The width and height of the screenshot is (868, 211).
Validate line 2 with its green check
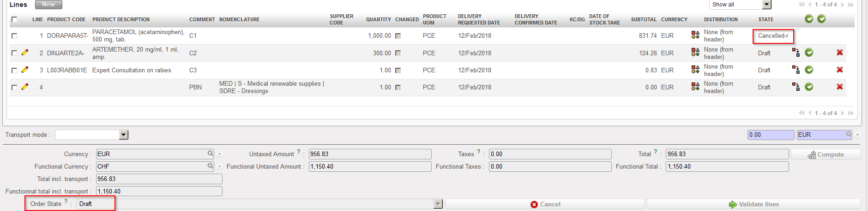coord(809,53)
